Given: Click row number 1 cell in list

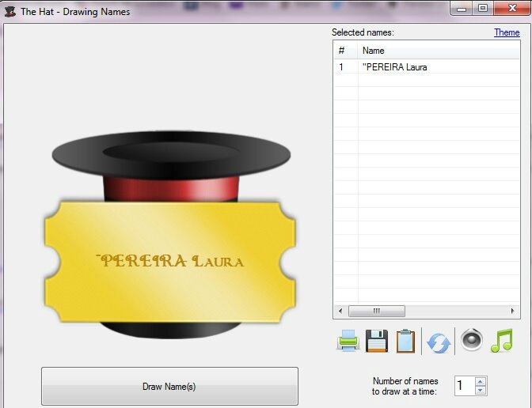Looking at the screenshot, I should tap(345, 66).
